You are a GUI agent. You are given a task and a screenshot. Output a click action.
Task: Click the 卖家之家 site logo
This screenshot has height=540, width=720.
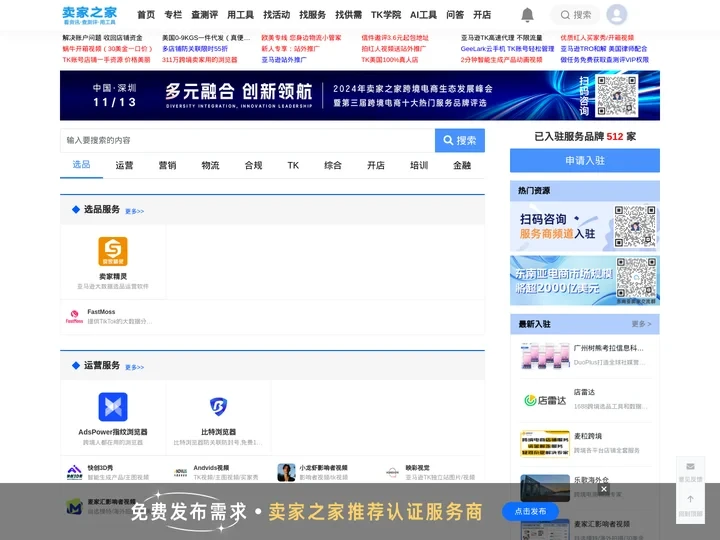90,15
